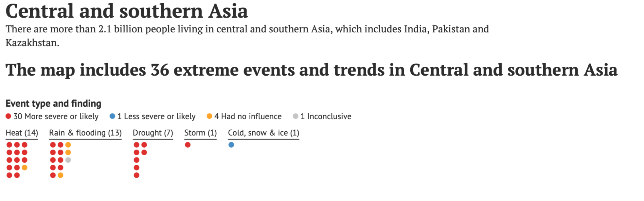Image resolution: width=644 pixels, height=201 pixels.
Task: Click the red dot under Storm
Action: 188,145
